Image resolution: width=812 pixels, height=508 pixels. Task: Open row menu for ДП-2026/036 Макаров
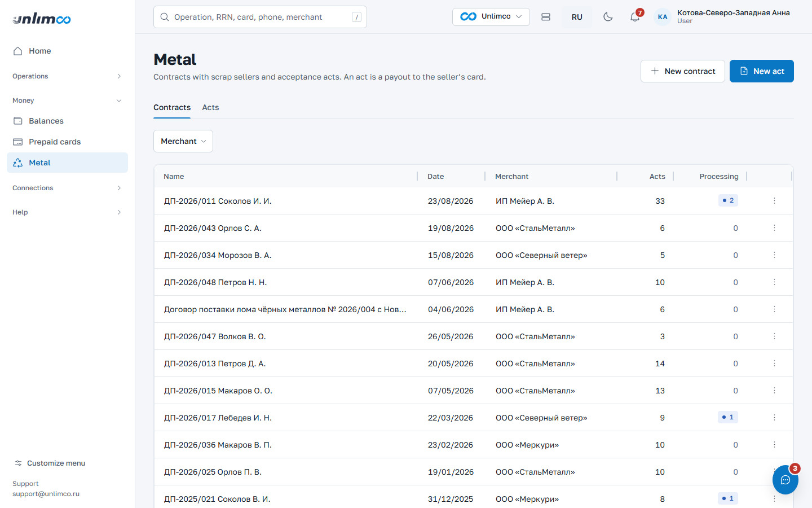774,445
